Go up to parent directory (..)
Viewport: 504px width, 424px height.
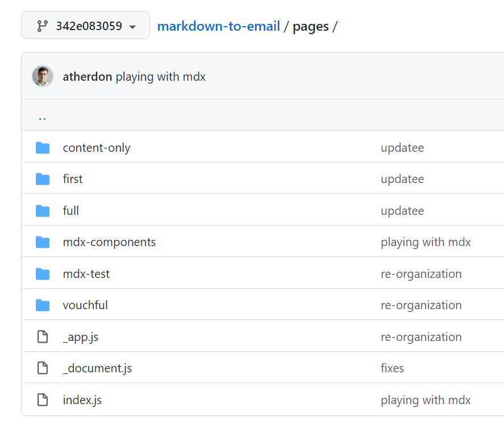coord(43,119)
